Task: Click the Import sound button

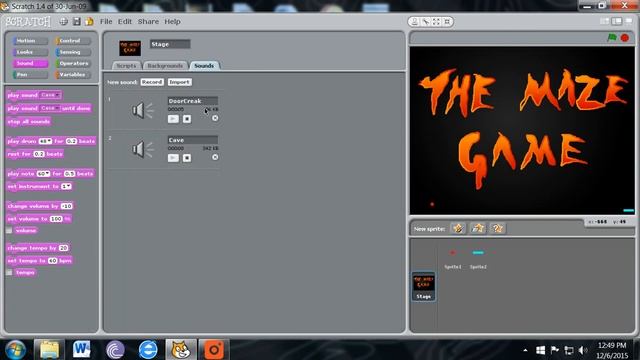Action: (180, 82)
